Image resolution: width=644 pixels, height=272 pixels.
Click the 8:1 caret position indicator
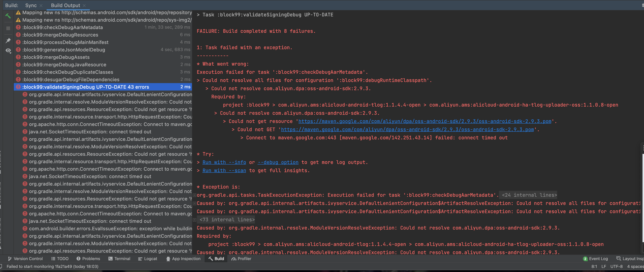tap(594, 266)
